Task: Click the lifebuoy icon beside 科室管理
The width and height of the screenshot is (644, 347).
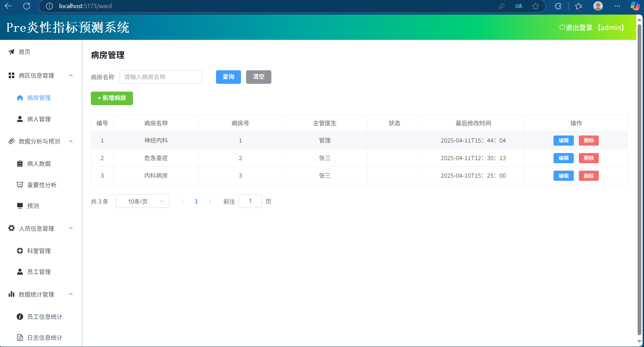Action: pyautogui.click(x=20, y=251)
